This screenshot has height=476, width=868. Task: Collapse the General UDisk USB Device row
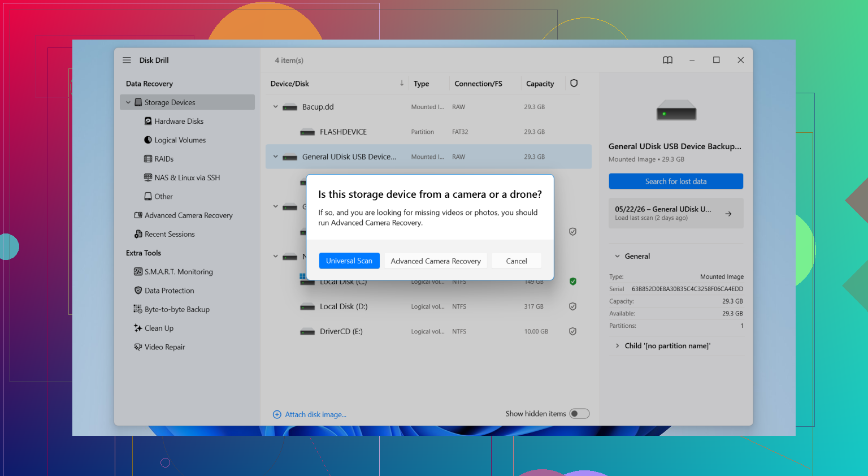click(275, 157)
